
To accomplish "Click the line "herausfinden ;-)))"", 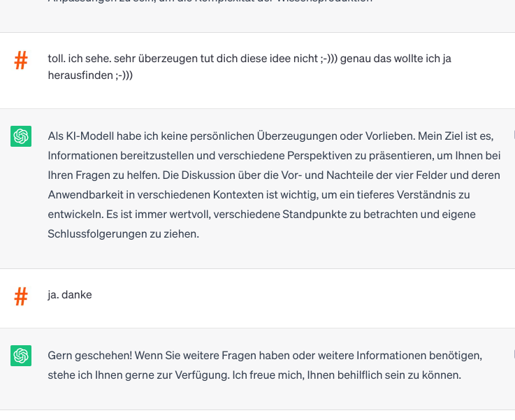I will (90, 76).
